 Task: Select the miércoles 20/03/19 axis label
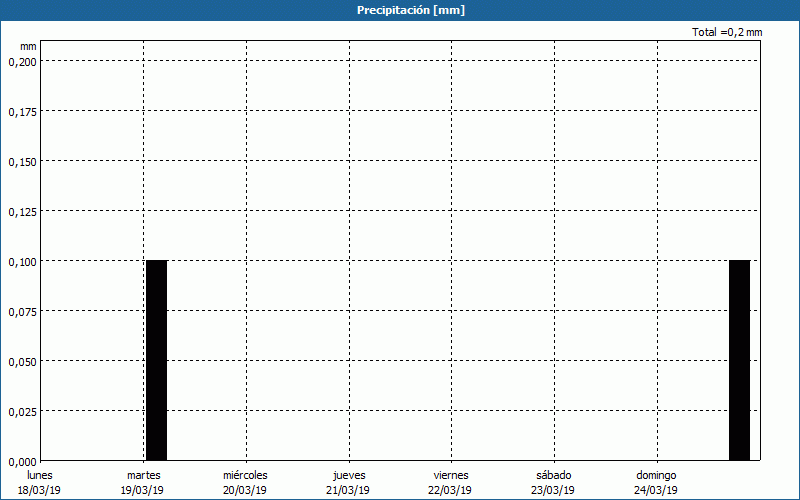click(x=245, y=483)
